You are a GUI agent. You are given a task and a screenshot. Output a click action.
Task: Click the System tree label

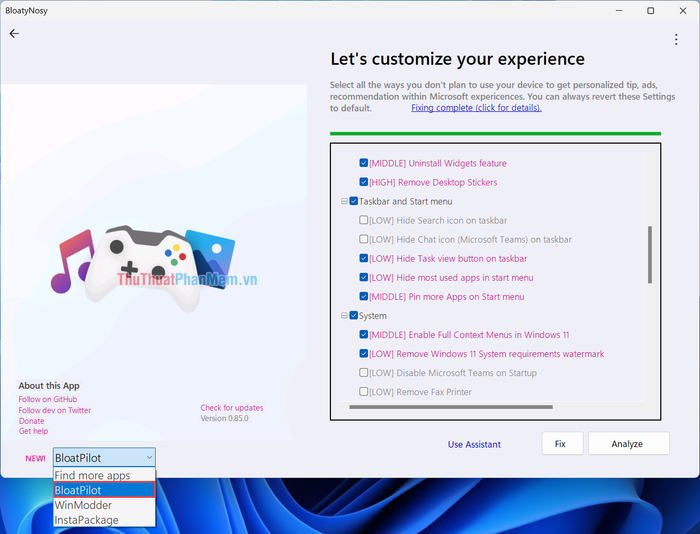pyautogui.click(x=373, y=316)
